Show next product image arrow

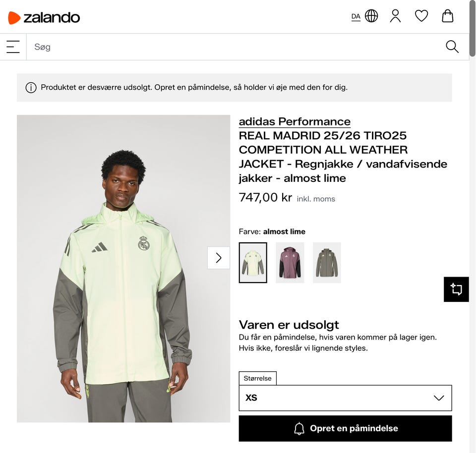(x=219, y=258)
